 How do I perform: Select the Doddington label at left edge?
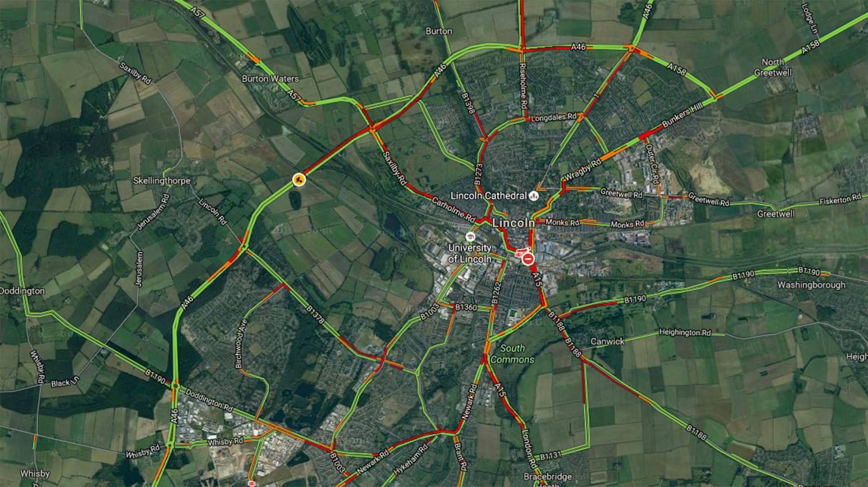pos(22,291)
